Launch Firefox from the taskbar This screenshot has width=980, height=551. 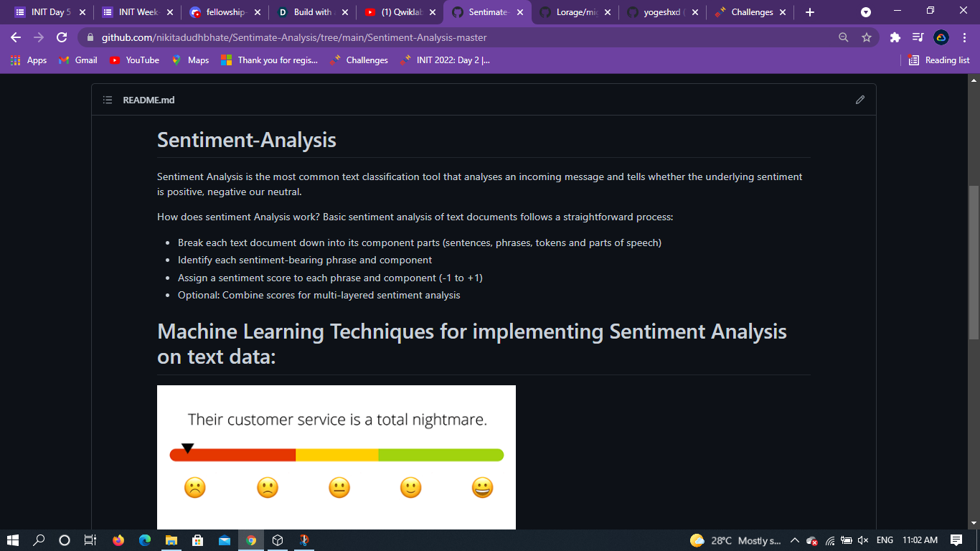[118, 540]
